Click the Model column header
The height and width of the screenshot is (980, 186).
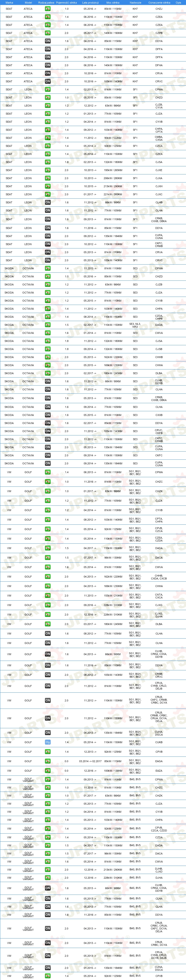pos(28,3)
